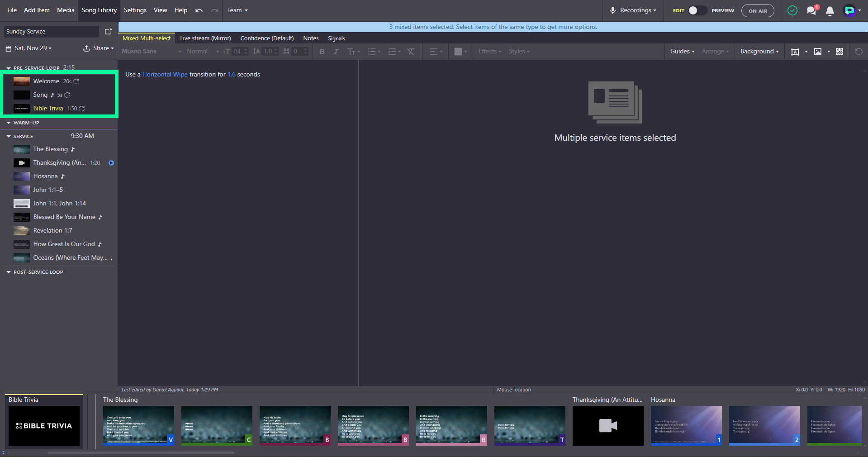Click the clear formatting icon
This screenshot has width=868, height=457.
[411, 52]
